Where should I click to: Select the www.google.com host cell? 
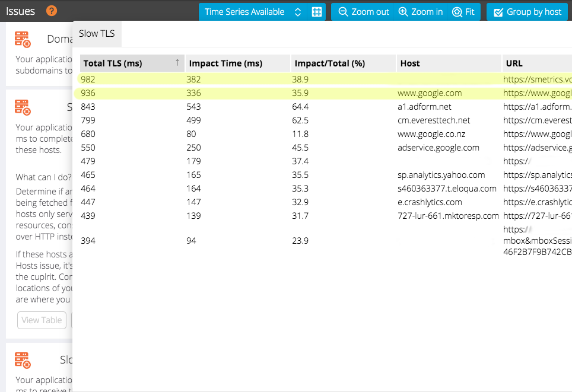(430, 93)
